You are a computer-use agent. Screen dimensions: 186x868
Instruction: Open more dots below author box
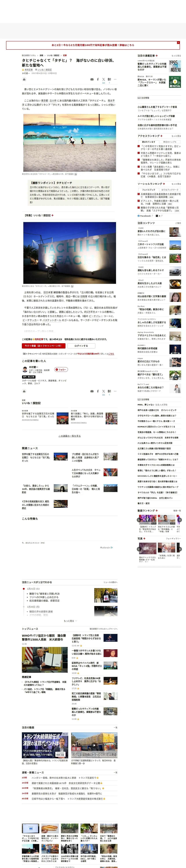tap(115, 391)
